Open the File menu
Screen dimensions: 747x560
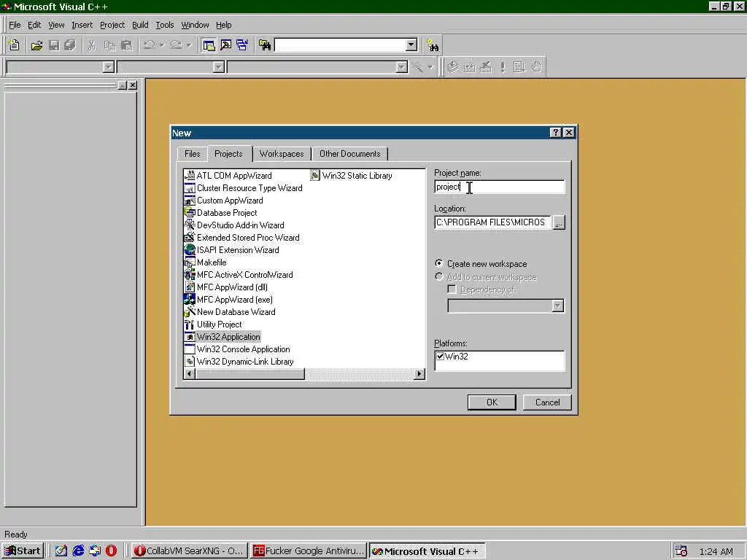(15, 25)
